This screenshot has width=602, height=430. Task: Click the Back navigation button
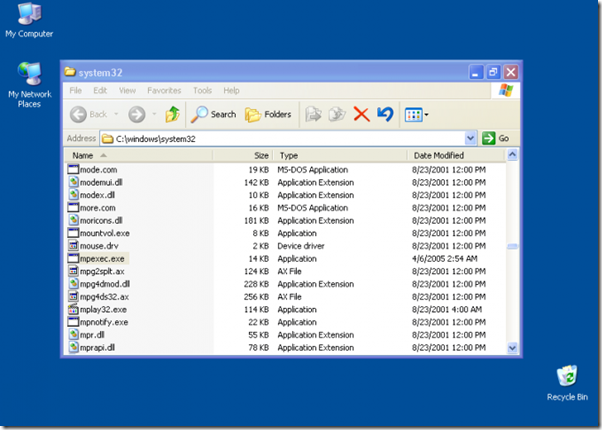point(89,114)
